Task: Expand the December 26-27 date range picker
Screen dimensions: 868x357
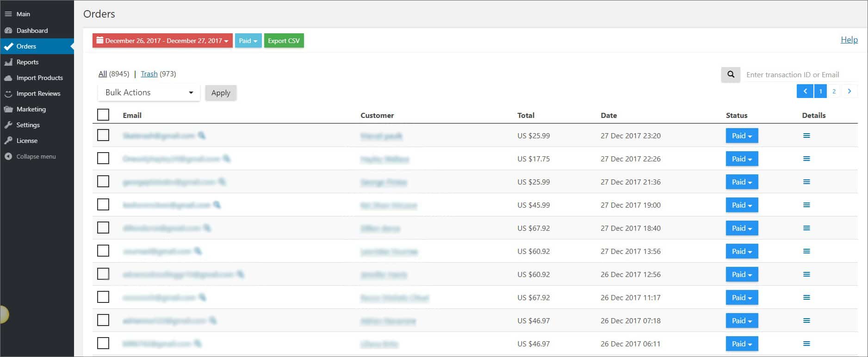Action: click(x=162, y=41)
